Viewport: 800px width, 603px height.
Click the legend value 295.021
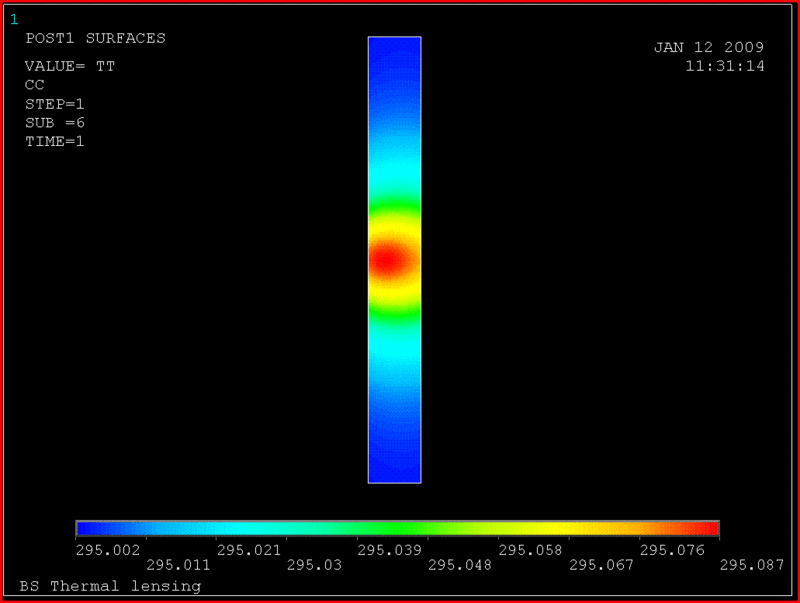click(249, 550)
